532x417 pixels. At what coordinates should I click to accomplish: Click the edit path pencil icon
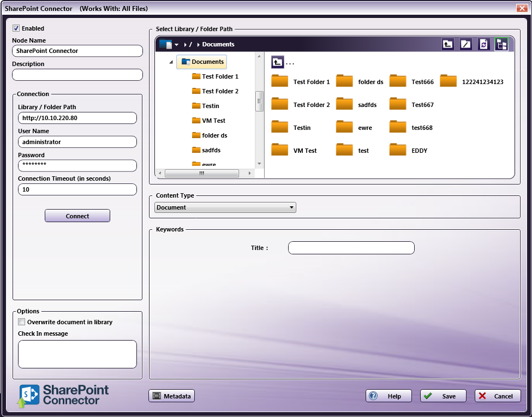tap(465, 44)
